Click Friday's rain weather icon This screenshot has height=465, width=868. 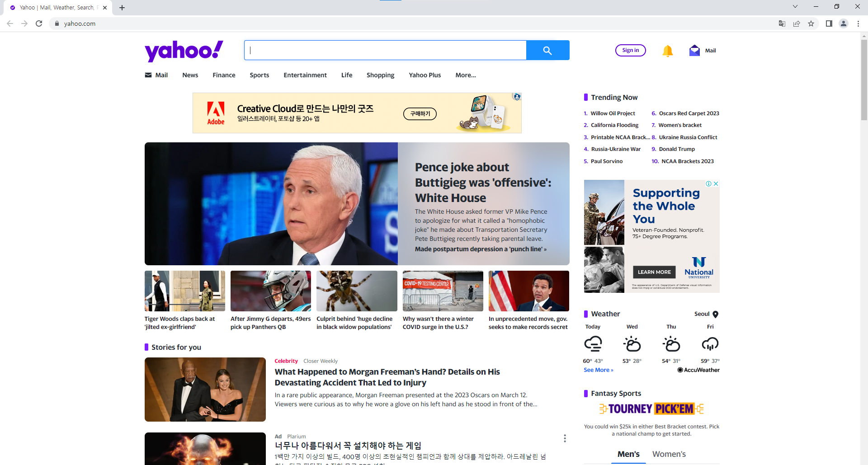click(710, 344)
